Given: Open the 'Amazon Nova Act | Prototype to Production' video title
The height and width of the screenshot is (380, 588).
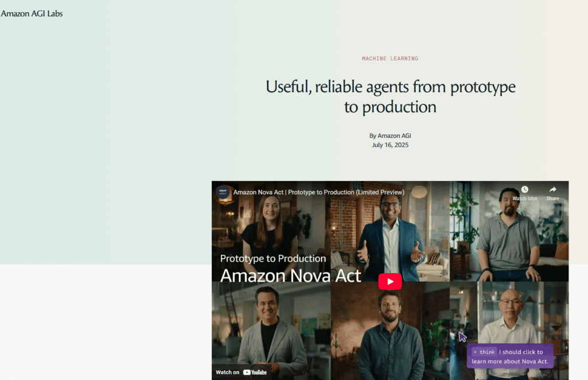Looking at the screenshot, I should coord(319,192).
